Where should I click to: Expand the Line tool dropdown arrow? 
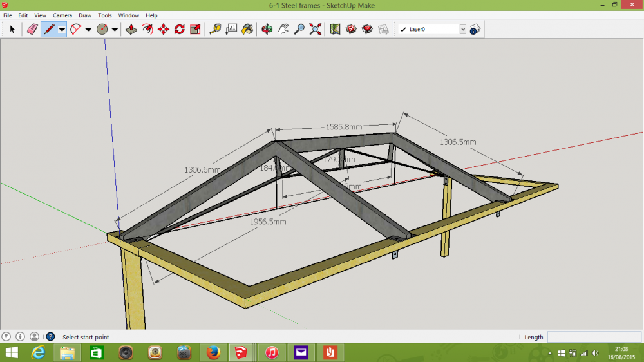tap(62, 29)
